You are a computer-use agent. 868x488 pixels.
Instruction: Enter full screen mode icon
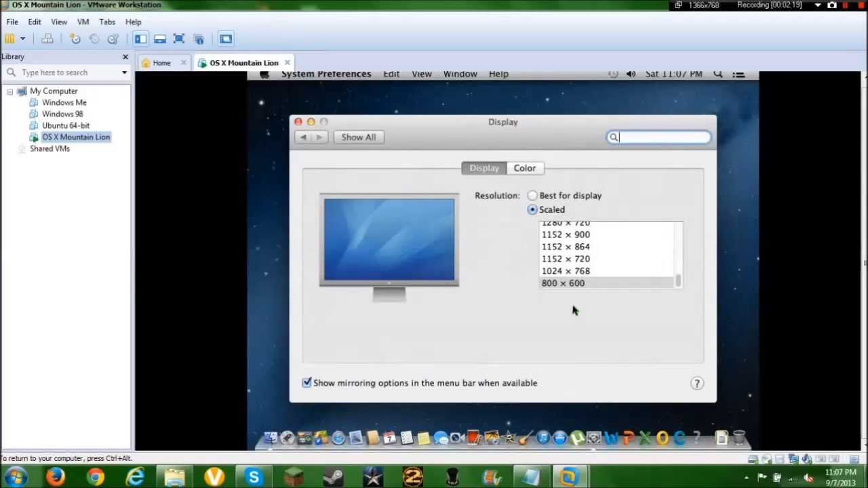[179, 39]
